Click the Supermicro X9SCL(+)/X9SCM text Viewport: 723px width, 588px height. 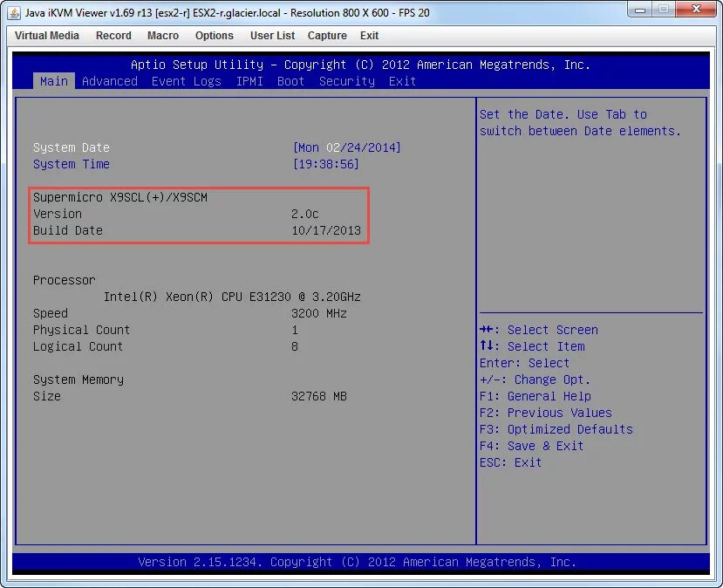pos(120,197)
